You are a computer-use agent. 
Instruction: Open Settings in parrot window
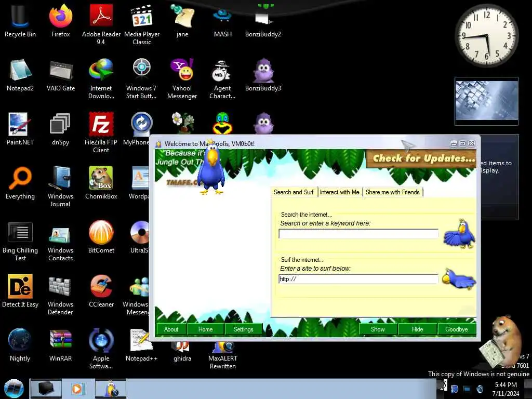[x=243, y=329]
